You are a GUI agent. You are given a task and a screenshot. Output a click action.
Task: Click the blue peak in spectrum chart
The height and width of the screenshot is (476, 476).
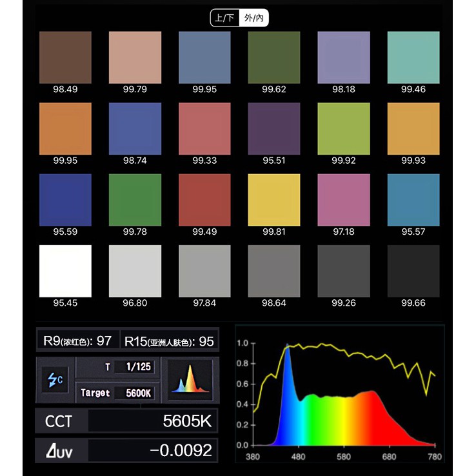tap(287, 352)
